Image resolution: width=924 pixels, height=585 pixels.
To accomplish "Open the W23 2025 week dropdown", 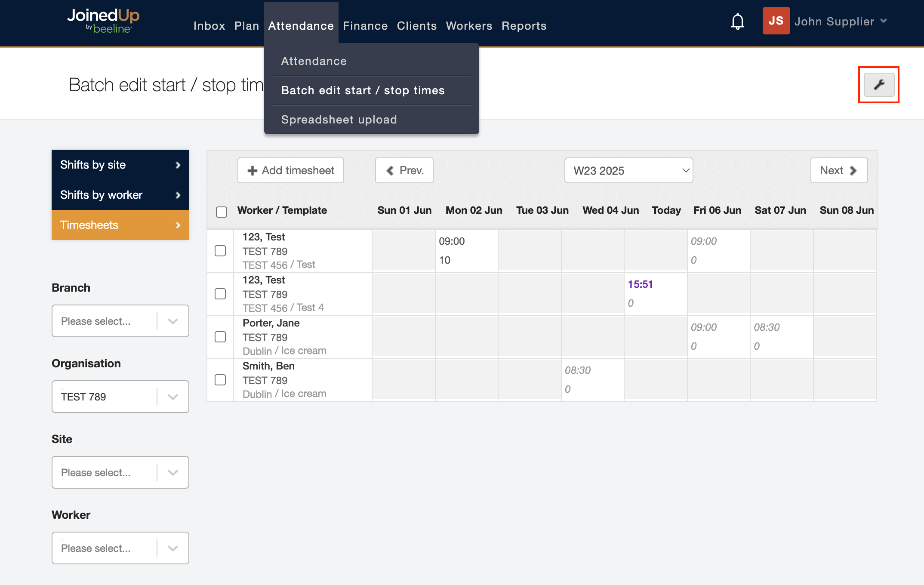I will [x=628, y=170].
